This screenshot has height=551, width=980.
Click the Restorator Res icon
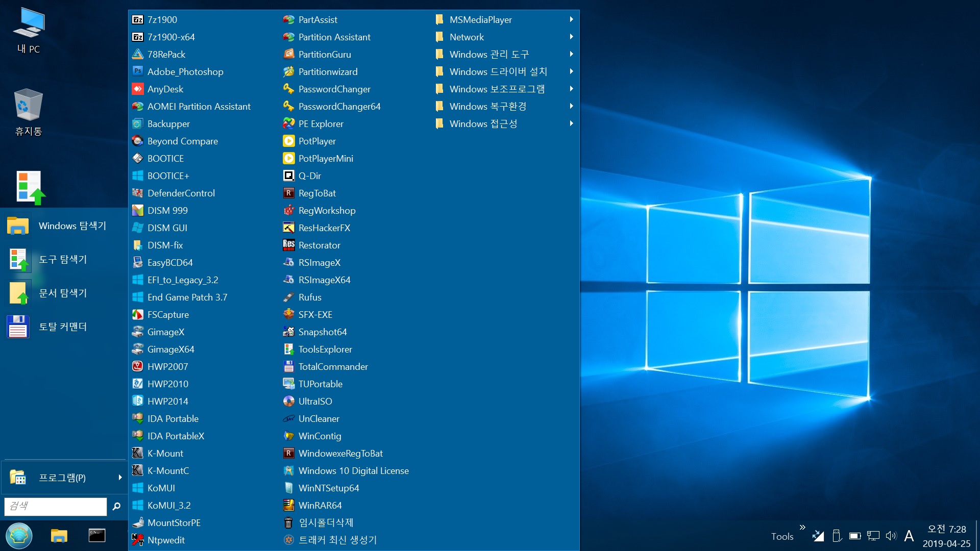coord(288,245)
